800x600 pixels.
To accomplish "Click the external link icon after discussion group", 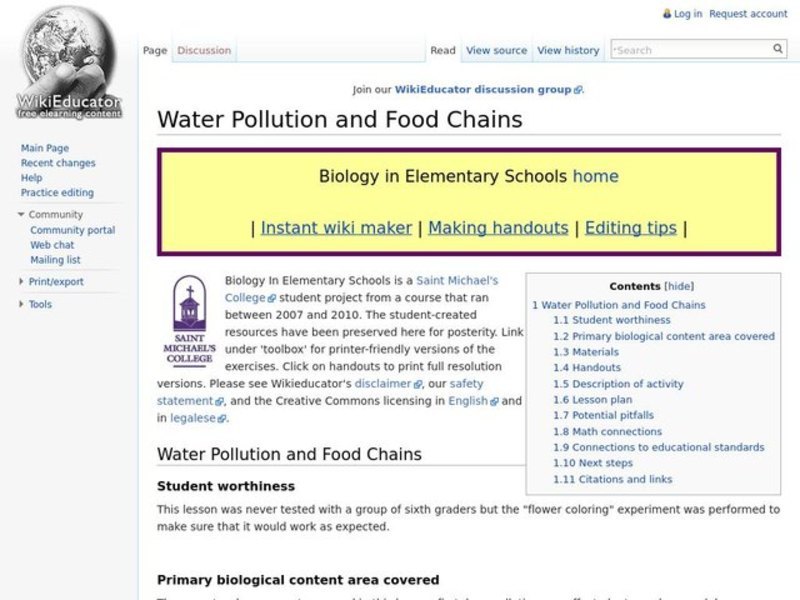I will point(578,89).
